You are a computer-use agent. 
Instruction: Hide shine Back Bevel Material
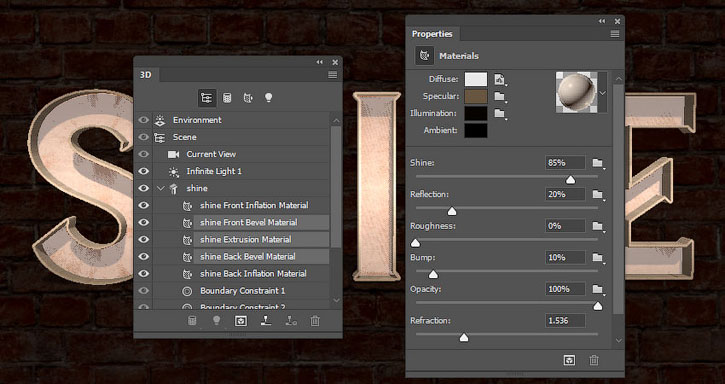tap(143, 256)
